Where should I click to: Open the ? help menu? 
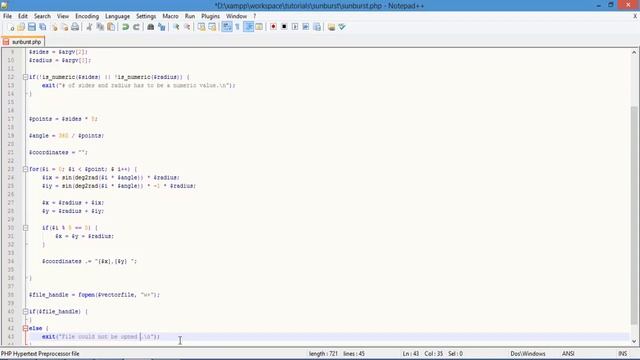point(255,16)
